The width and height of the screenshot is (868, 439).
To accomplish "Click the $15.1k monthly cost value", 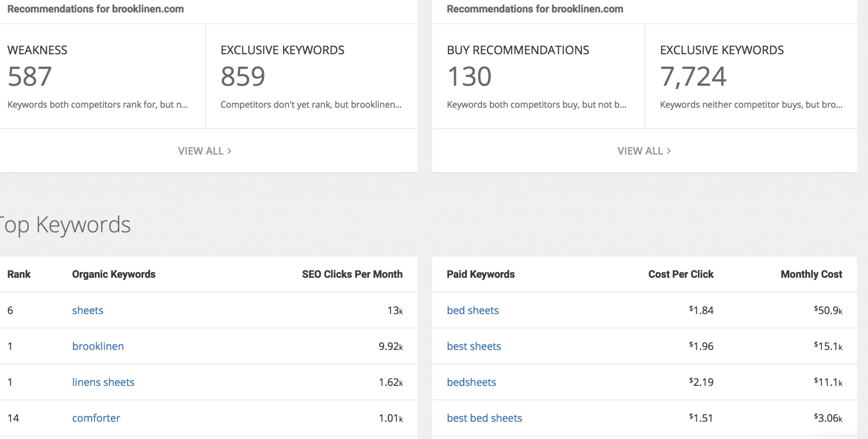I will click(x=828, y=347).
